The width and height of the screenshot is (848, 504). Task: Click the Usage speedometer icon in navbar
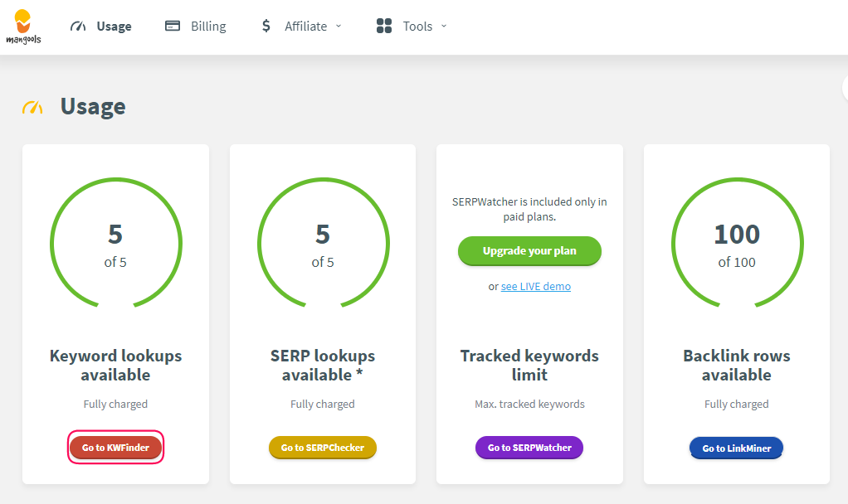coord(78,26)
